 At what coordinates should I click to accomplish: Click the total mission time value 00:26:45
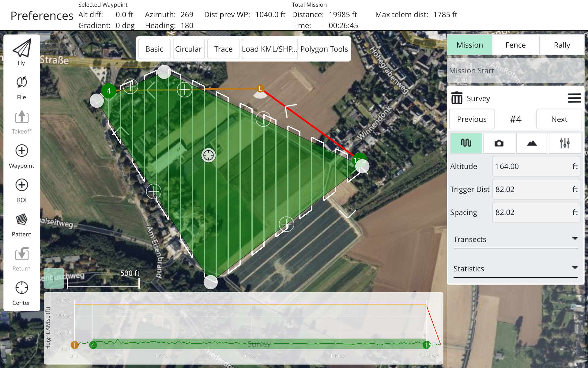point(343,25)
